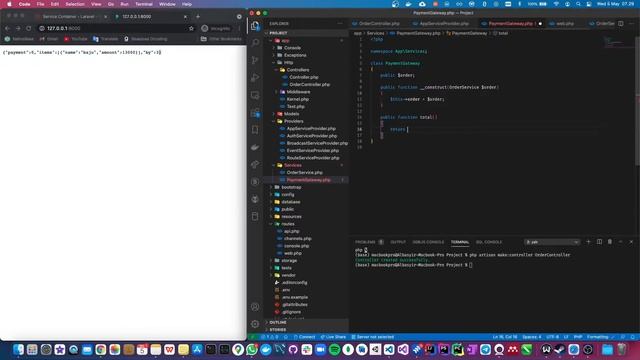Screen dimensions: 640x360
Task: Go back in the browser
Action: [7, 28]
